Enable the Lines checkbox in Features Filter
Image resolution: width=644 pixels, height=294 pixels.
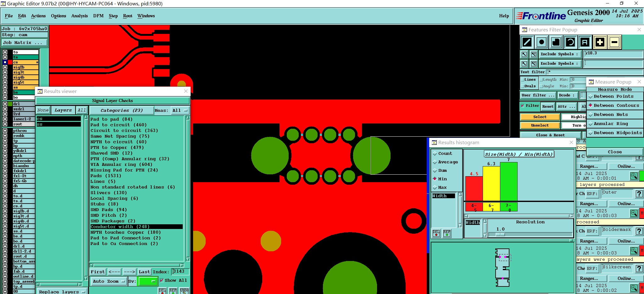point(523,80)
